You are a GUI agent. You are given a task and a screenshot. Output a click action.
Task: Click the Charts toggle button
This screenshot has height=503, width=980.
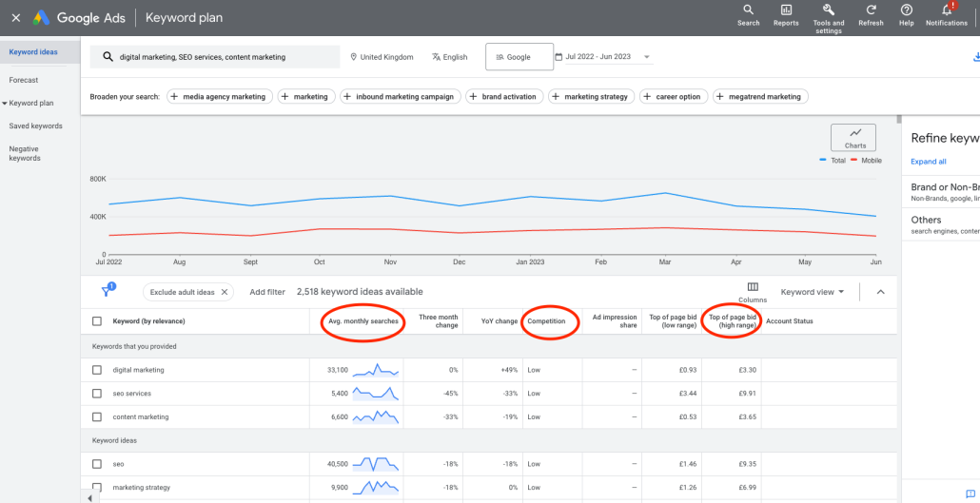tap(854, 138)
